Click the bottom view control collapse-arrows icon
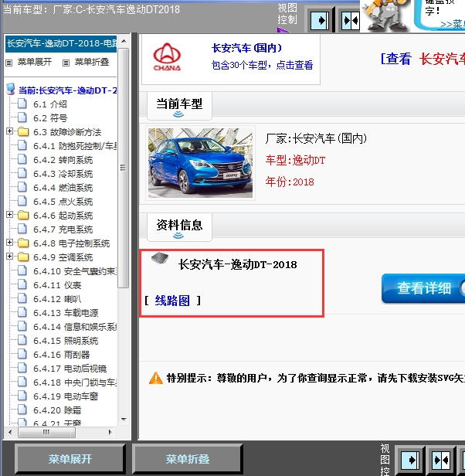Screen dimensions: 465x476 pyautogui.click(x=441, y=461)
